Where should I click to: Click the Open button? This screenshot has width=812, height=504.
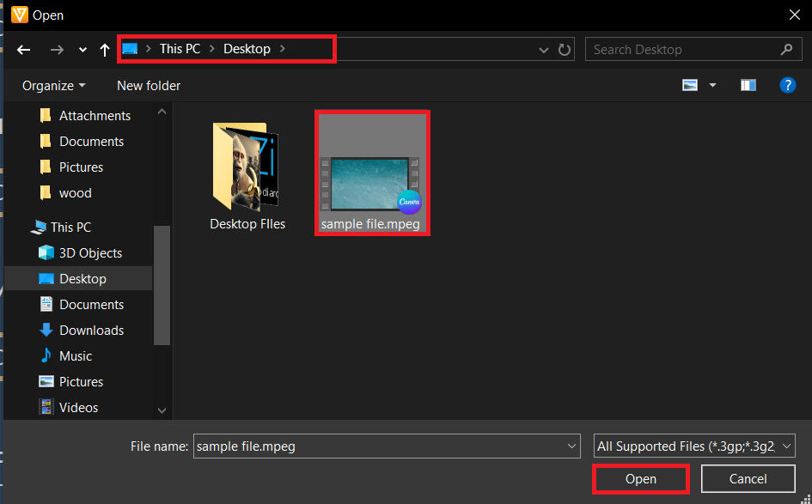point(640,478)
